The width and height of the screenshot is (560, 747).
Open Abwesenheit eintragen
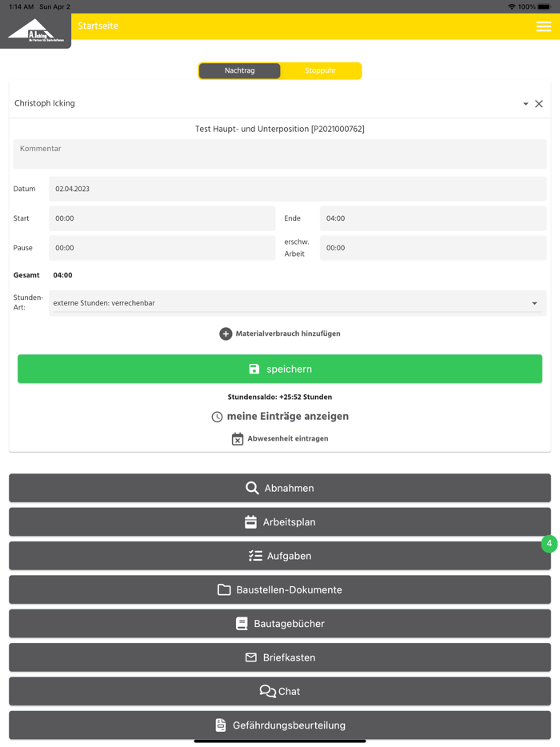point(288,439)
